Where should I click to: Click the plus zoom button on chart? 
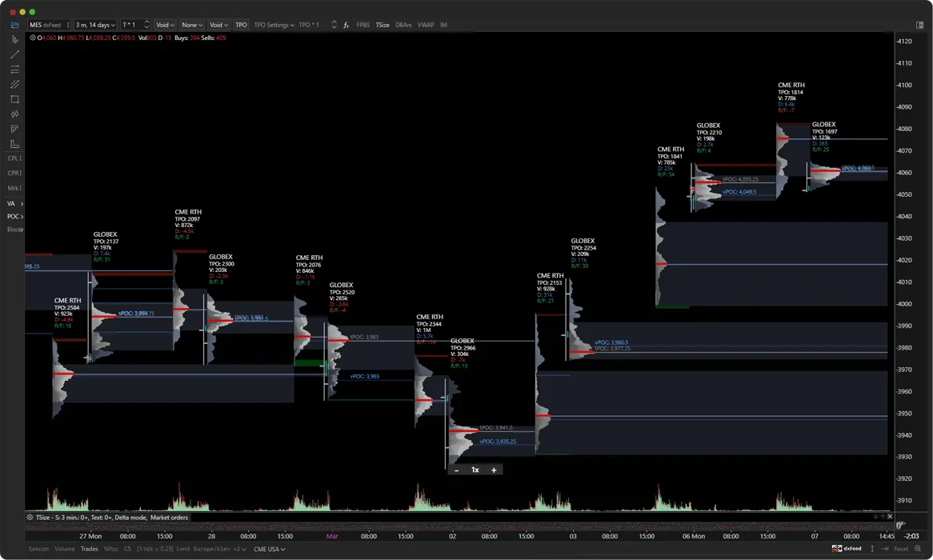pos(494,470)
